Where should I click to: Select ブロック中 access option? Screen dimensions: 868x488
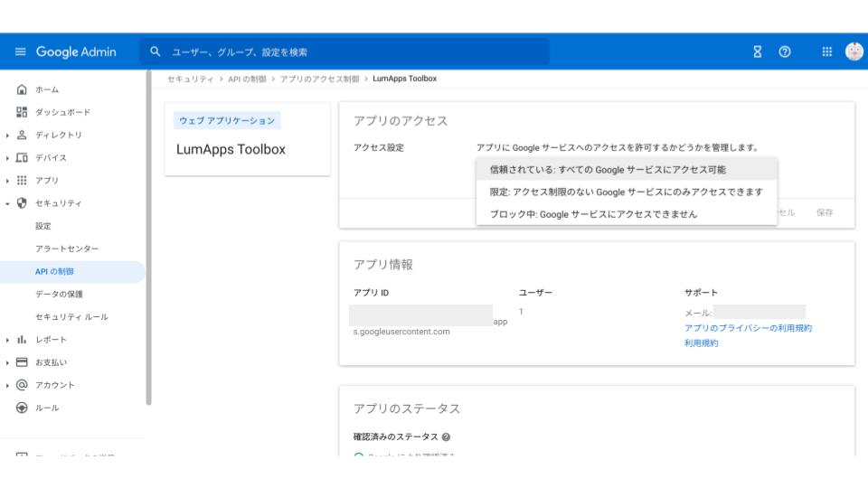pyautogui.click(x=626, y=214)
